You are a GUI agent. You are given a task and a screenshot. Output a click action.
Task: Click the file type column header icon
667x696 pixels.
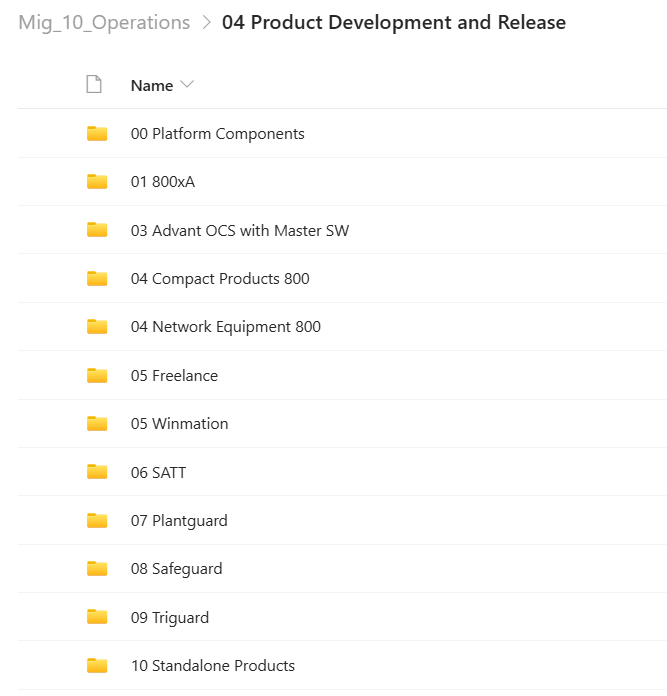(x=94, y=84)
